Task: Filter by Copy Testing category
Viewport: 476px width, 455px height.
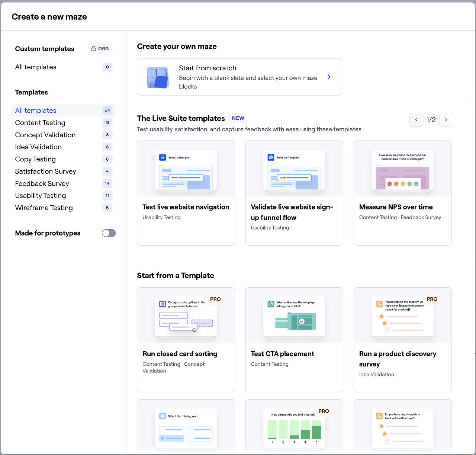Action: (x=64, y=159)
